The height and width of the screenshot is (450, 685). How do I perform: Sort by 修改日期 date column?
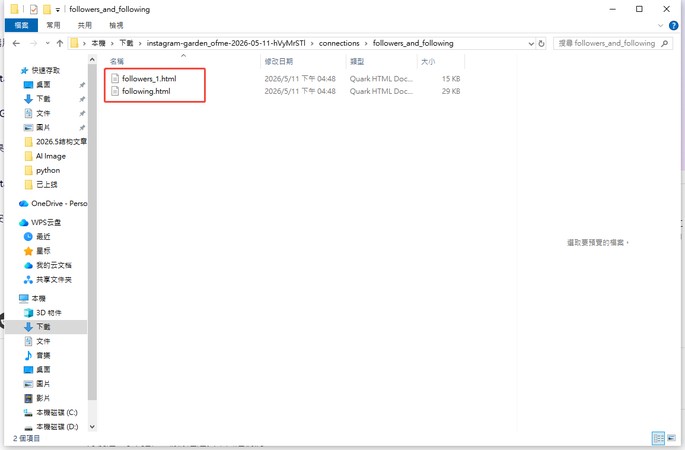pos(279,62)
